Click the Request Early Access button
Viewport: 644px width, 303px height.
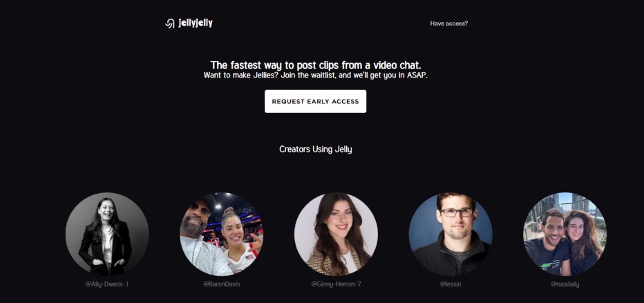(315, 101)
